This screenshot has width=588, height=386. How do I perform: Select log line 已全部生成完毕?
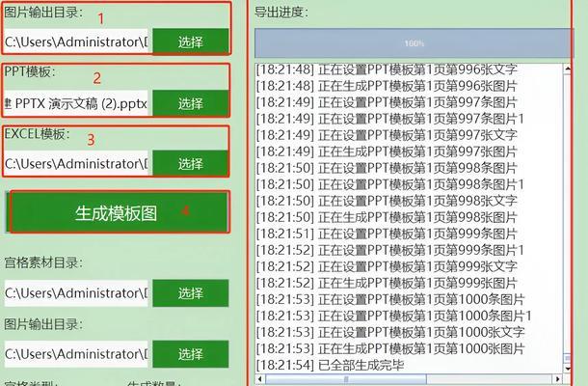click(330, 365)
